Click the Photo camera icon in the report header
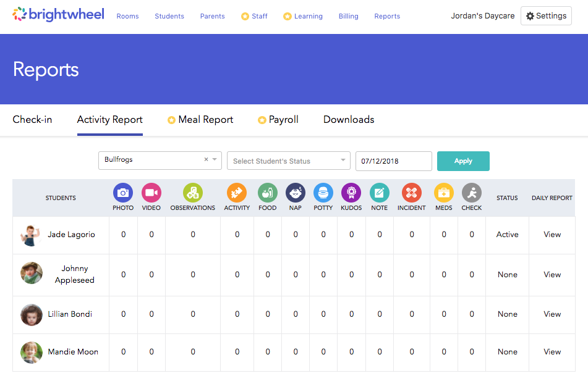The height and width of the screenshot is (381, 588). tap(122, 193)
